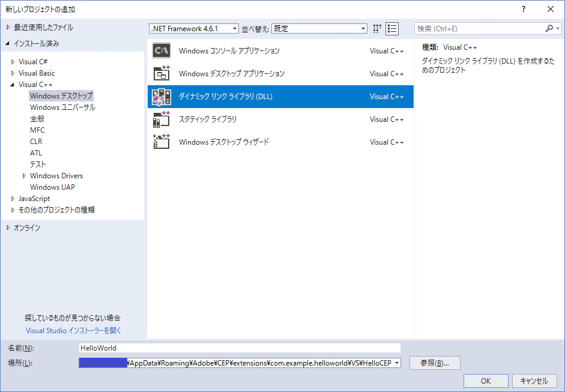Open the .NET Framework 4.6.1 version dropdown

coord(194,29)
